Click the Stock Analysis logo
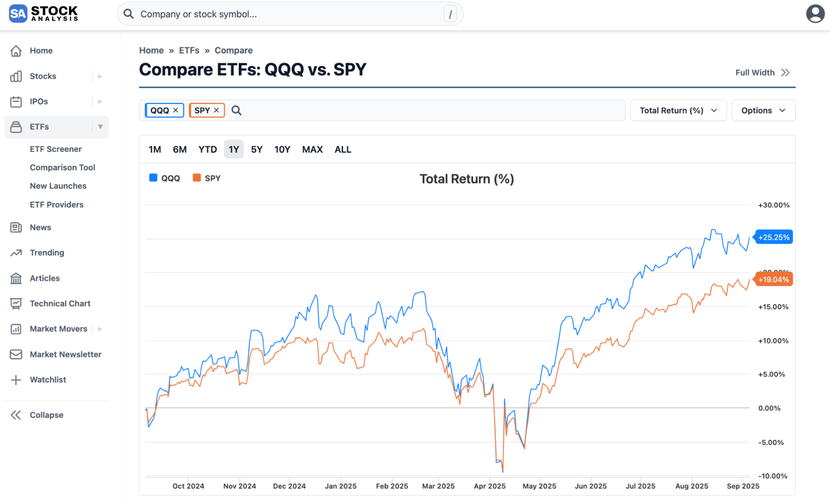This screenshot has width=830, height=504. [43, 14]
